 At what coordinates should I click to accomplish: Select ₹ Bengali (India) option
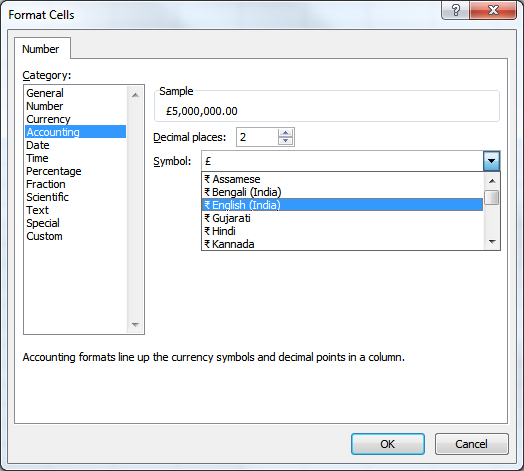[x=343, y=192]
